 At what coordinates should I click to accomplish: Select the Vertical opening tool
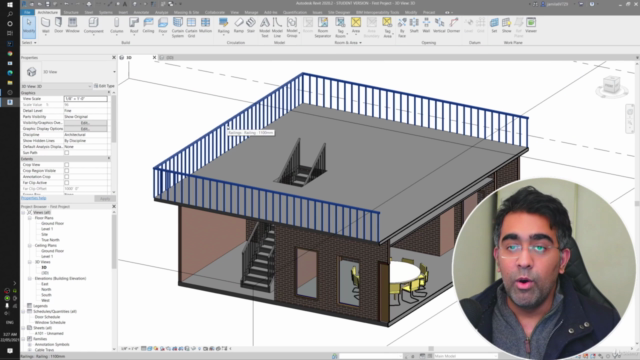pos(439,26)
